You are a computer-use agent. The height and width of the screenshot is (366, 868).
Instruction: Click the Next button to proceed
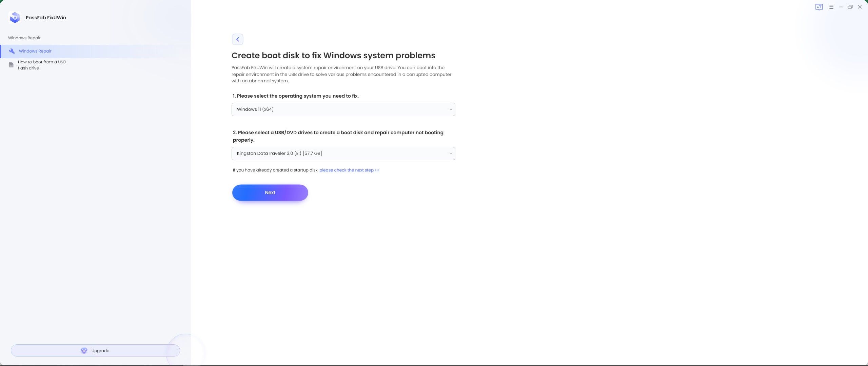270,192
